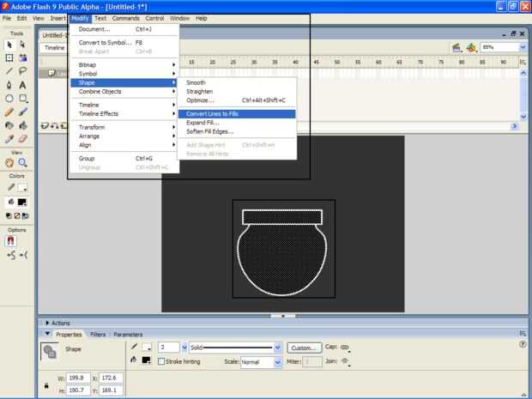The width and height of the screenshot is (532, 399).
Task: Select the Text tool in Tools panel
Action: point(23,85)
